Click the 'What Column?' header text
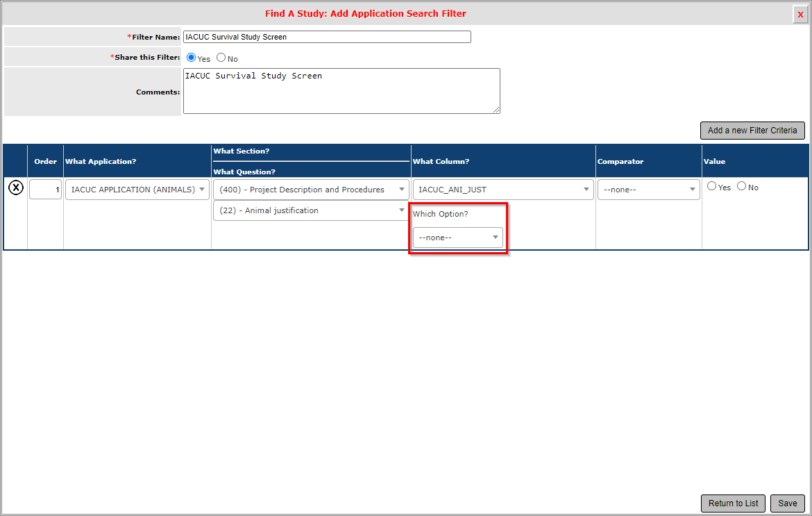This screenshot has height=516, width=812. tap(441, 162)
